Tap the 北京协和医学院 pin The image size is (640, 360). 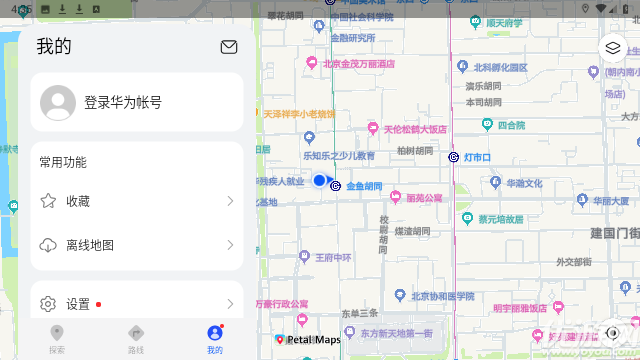tap(400, 296)
